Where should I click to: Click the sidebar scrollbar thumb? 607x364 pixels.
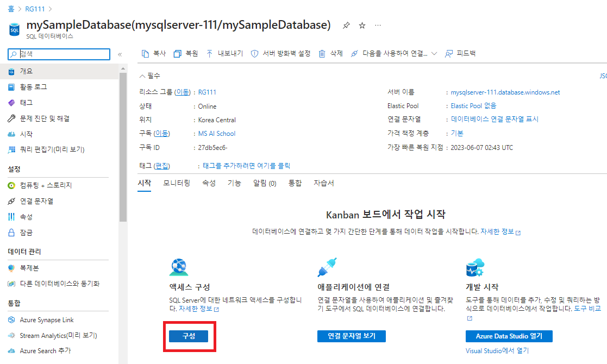coord(123,147)
